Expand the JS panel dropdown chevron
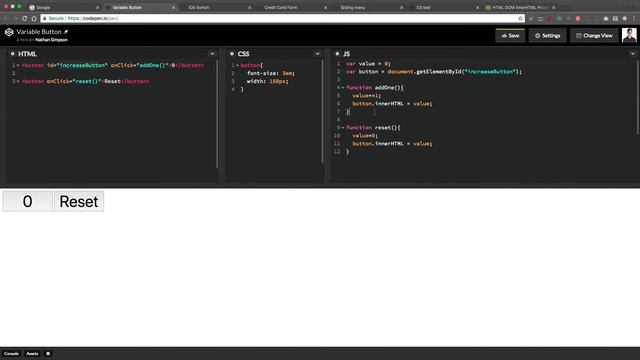Image resolution: width=640 pixels, height=360 pixels. 633,53
